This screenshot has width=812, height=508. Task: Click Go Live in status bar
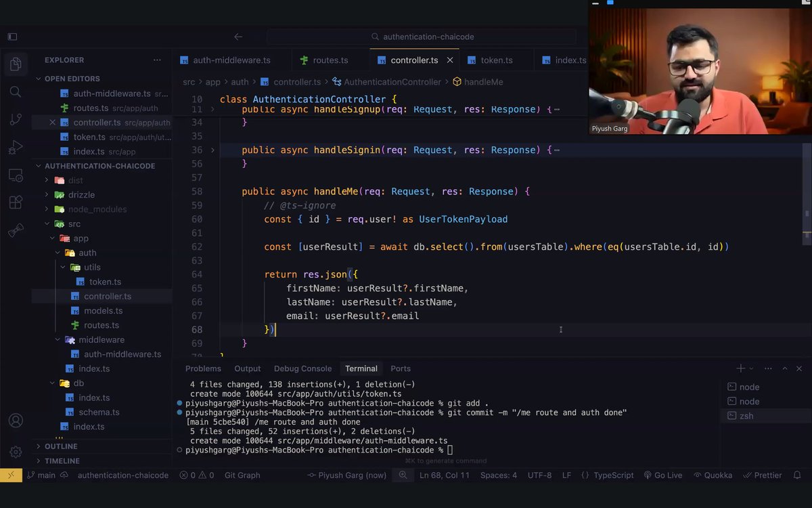pos(663,475)
